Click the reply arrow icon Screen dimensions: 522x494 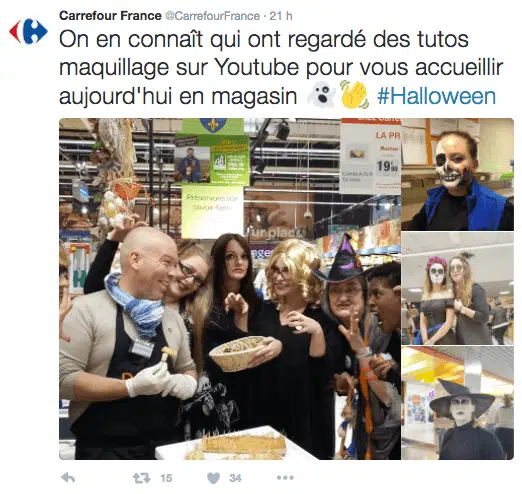pyautogui.click(x=68, y=478)
